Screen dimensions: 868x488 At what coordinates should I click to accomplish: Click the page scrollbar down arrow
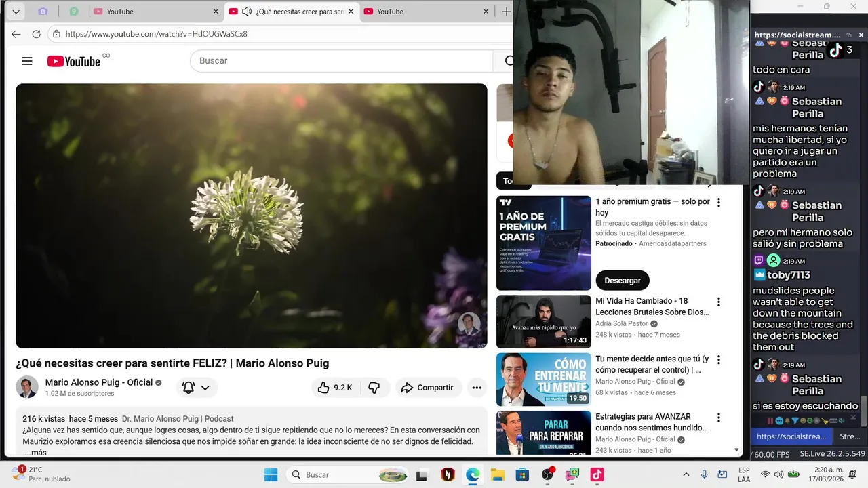736,450
